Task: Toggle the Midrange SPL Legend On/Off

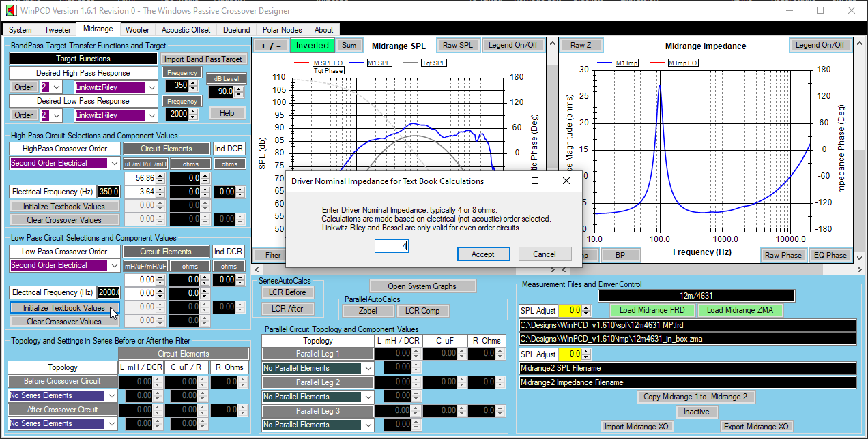Action: (512, 46)
